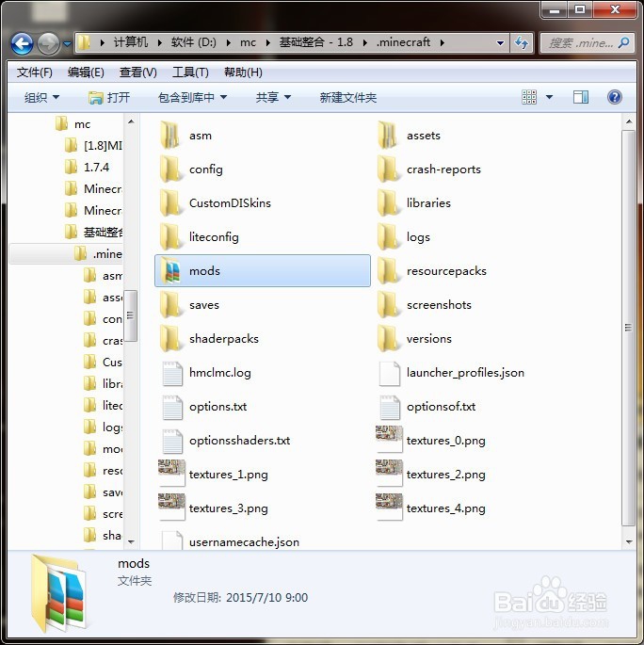Screen dimensions: 644x645
Task: Open the 帮助(H) menu
Action: [x=243, y=73]
